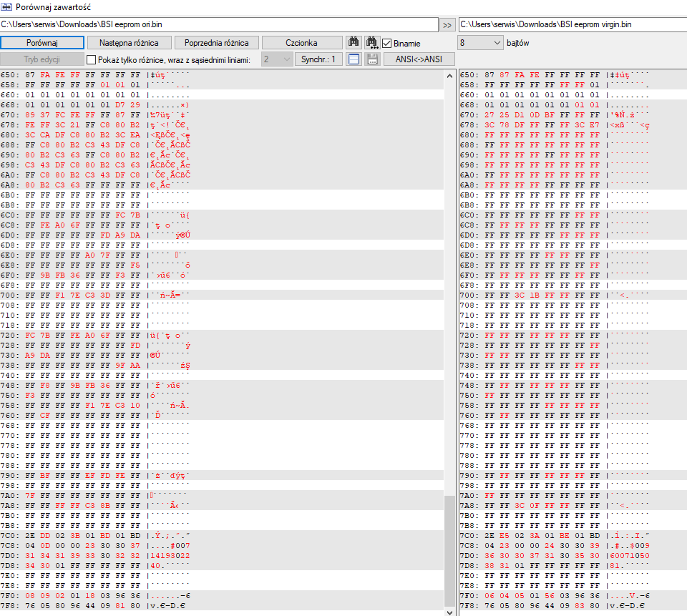Click offset 790: in left pane
The height and width of the screenshot is (616, 687).
10,475
